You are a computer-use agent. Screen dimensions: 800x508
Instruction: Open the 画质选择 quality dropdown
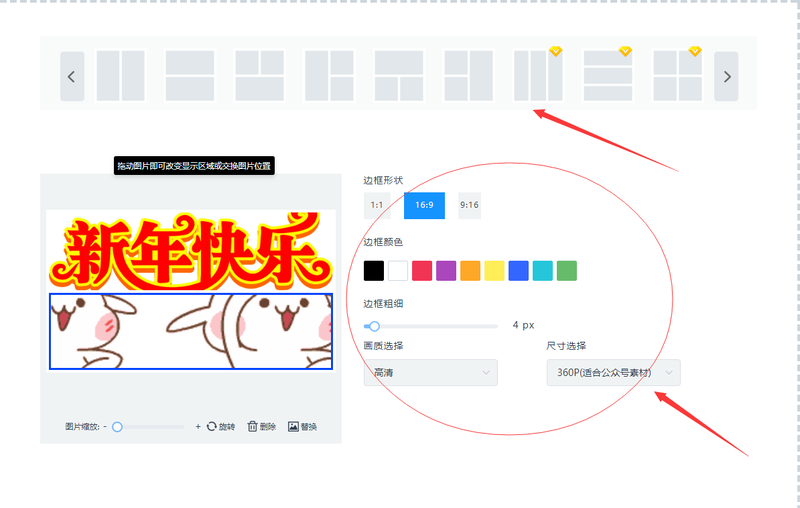tap(431, 372)
